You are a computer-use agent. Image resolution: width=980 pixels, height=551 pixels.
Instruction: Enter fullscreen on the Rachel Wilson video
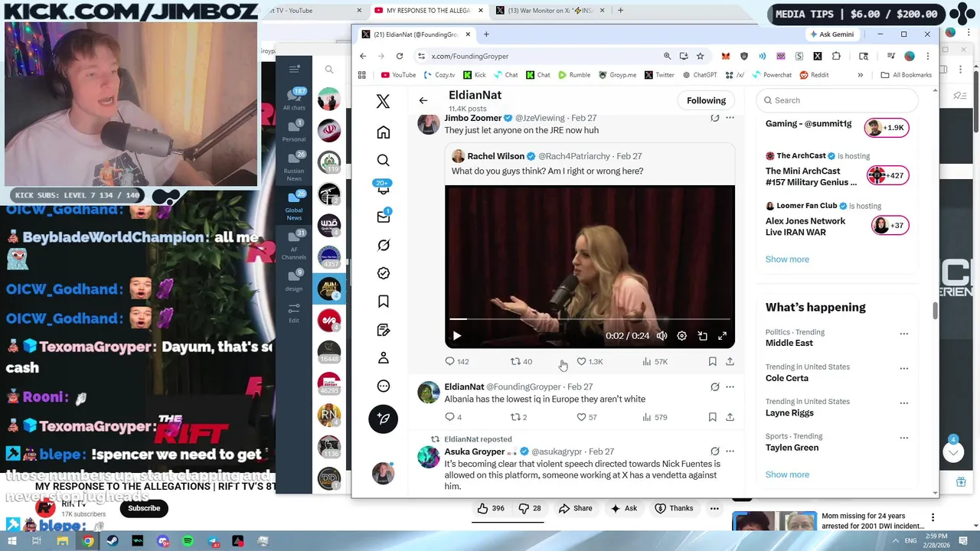coord(722,336)
